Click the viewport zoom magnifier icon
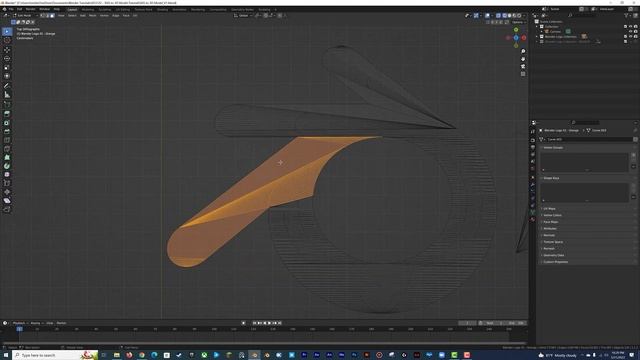 [523, 51]
